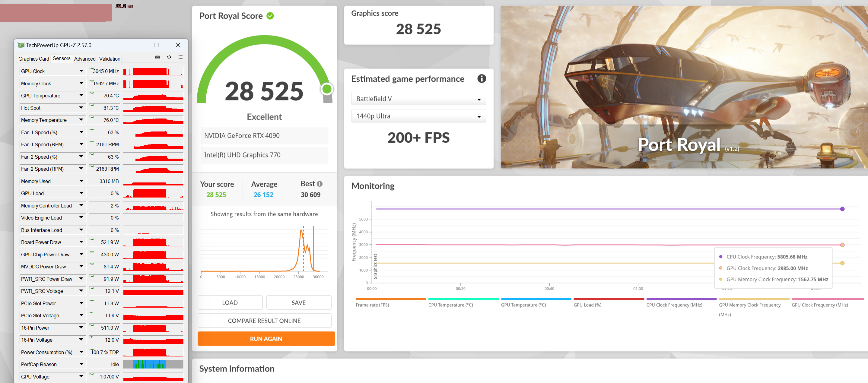This screenshot has width=868, height=383.
Task: Switch to the Graphics Card tab
Action: click(33, 59)
